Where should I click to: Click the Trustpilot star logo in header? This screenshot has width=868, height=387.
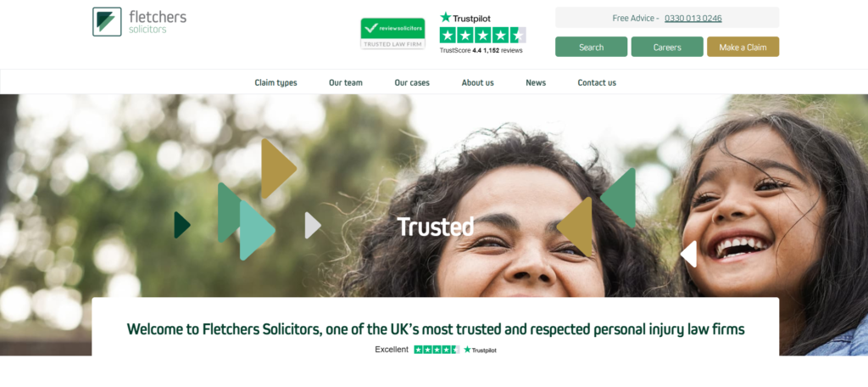[x=465, y=18]
